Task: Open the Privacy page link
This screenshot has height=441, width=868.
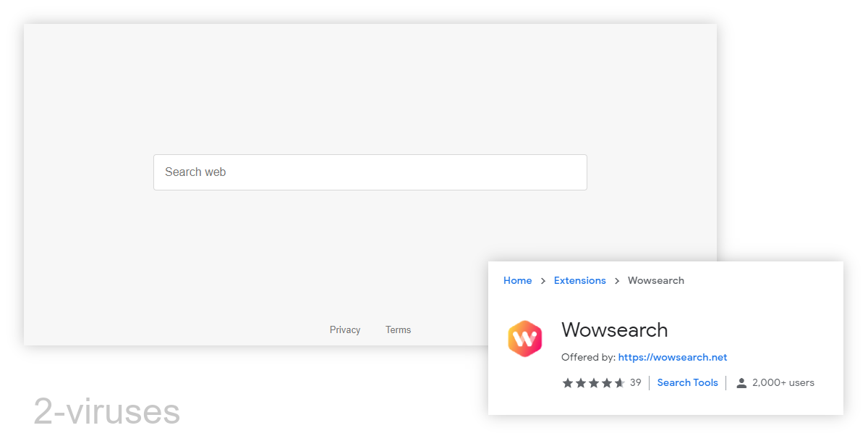Action: coord(345,329)
